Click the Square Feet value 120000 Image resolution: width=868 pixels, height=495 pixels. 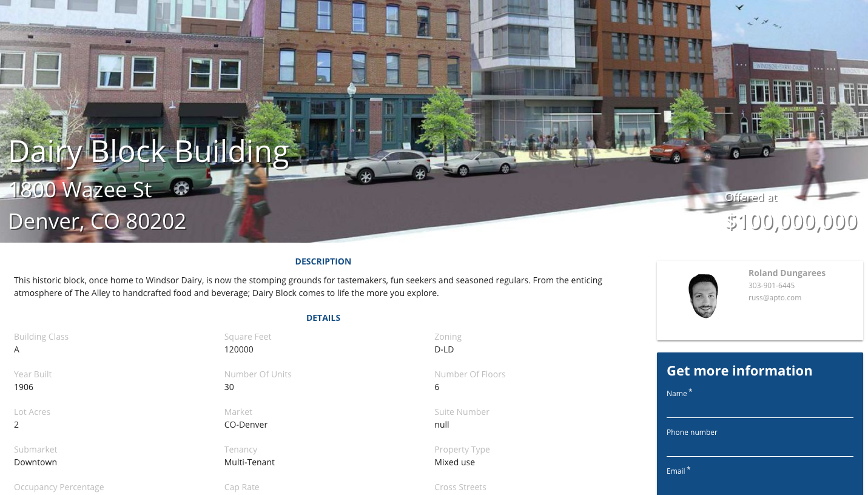(239, 349)
